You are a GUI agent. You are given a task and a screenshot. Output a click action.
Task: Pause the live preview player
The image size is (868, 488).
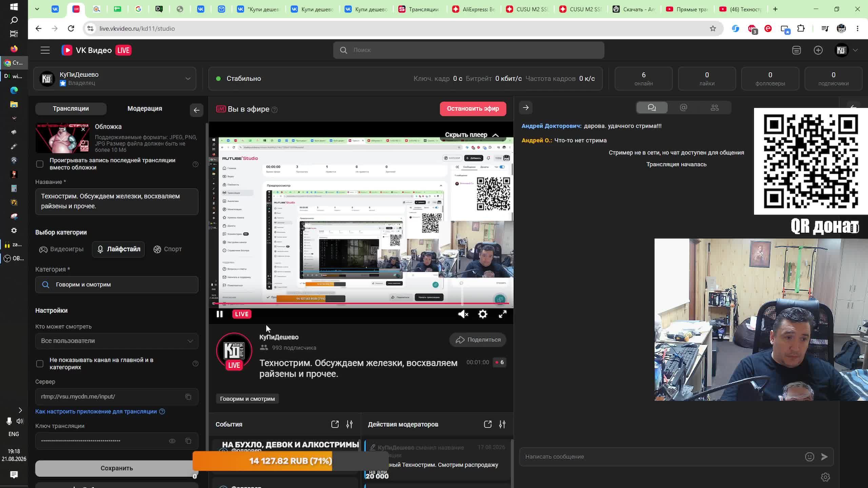point(220,314)
